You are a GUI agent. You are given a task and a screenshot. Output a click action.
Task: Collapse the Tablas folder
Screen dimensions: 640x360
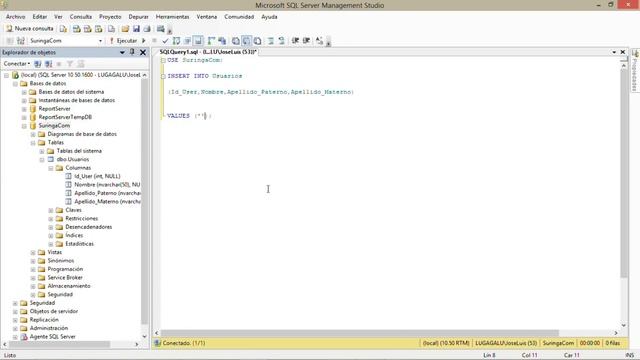pos(33,143)
